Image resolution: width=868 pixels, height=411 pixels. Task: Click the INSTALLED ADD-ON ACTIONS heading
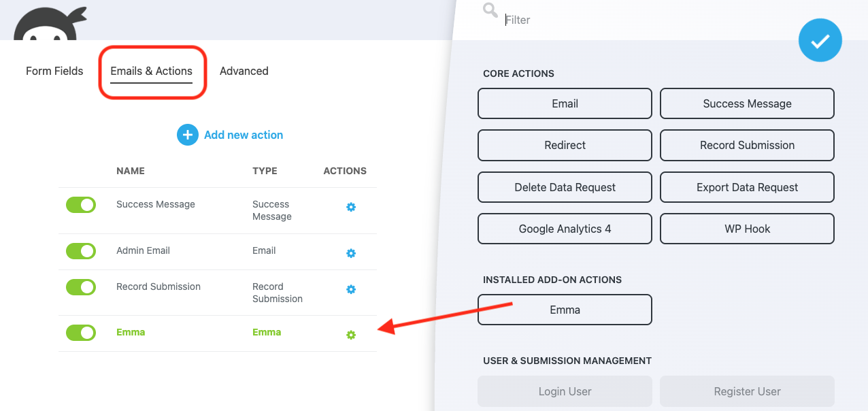[x=552, y=280]
